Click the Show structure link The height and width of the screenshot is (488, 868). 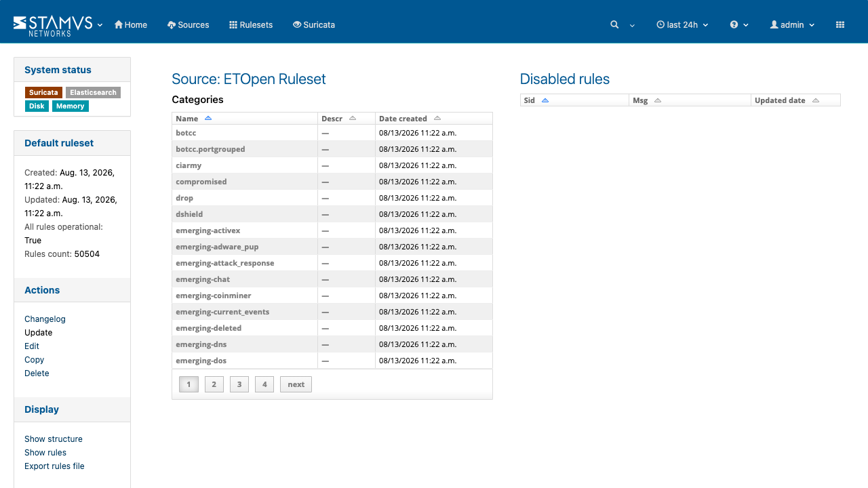coord(54,439)
